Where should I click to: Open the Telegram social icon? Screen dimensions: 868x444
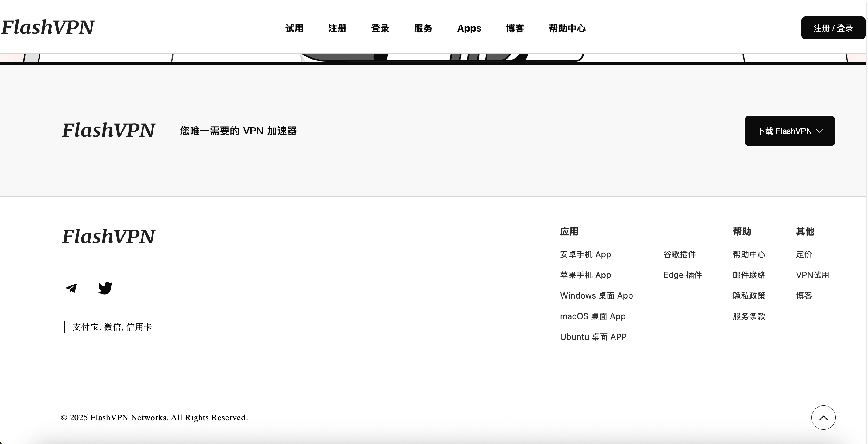tap(71, 288)
